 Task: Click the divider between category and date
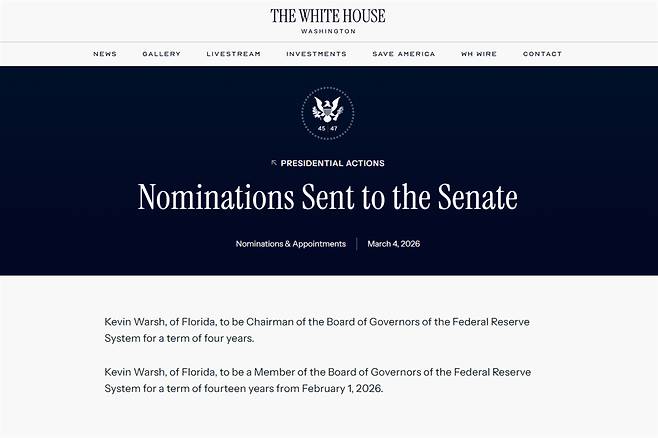point(357,244)
